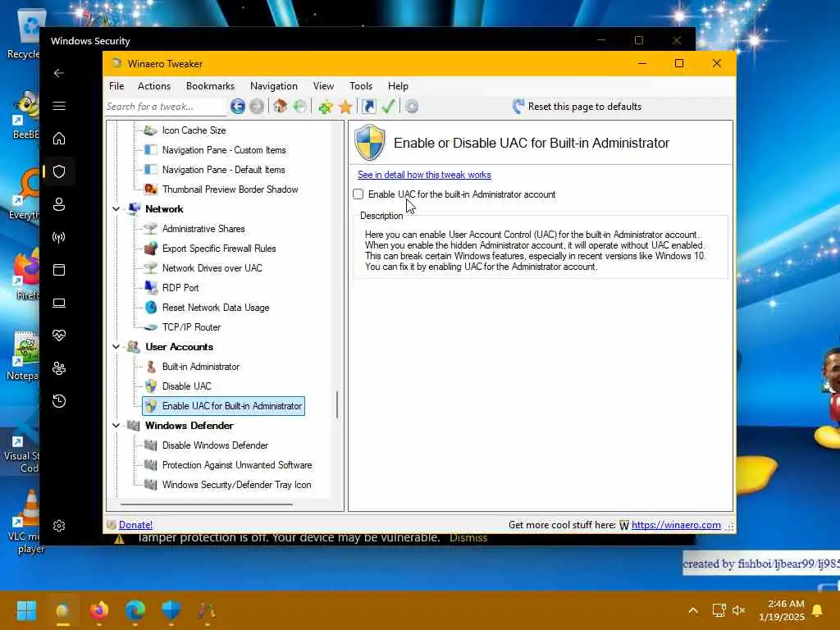840x630 pixels.
Task: Open Home icon in Windows Security sidebar
Action: click(59, 139)
